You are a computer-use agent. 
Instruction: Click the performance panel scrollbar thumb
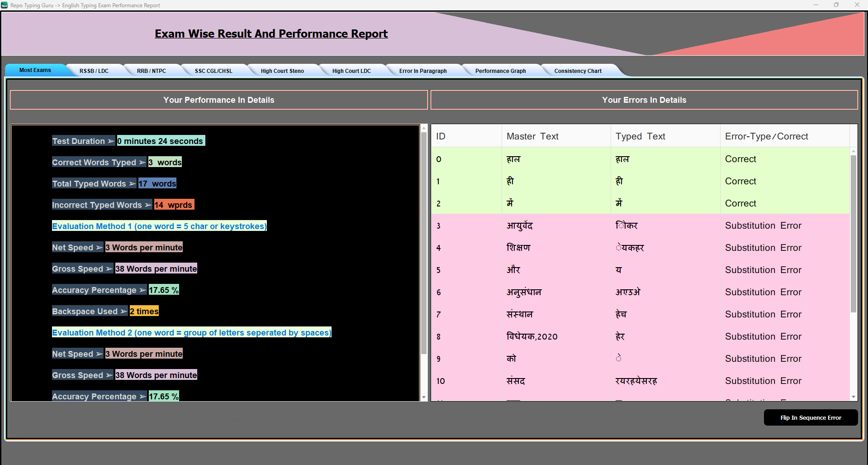click(x=424, y=243)
